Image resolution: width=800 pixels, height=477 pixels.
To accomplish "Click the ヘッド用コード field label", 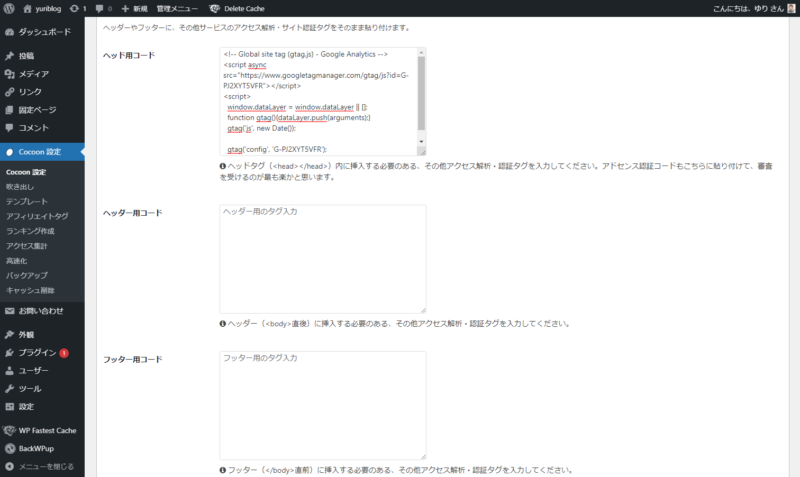I will click(129, 56).
